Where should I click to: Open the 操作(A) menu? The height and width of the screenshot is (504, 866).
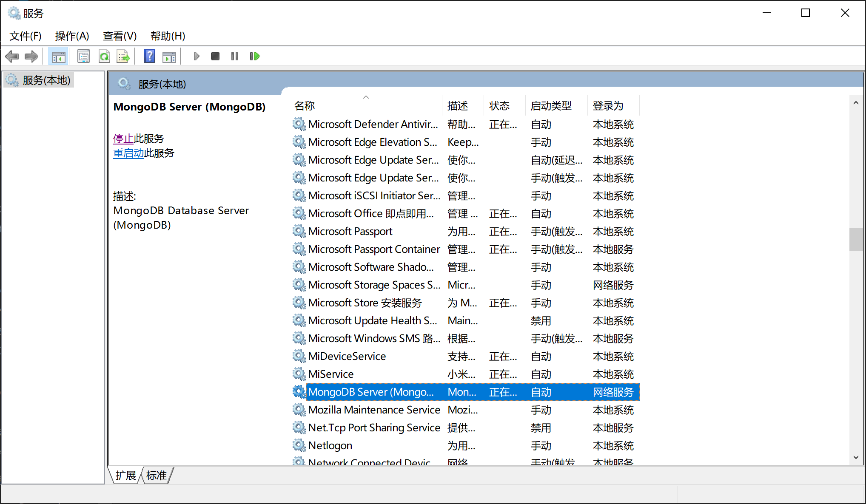tap(72, 36)
